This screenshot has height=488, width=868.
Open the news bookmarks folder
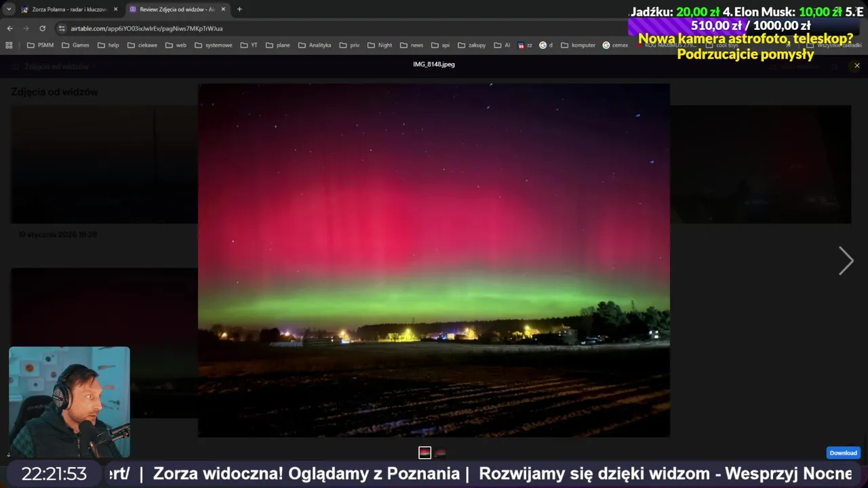pyautogui.click(x=412, y=45)
